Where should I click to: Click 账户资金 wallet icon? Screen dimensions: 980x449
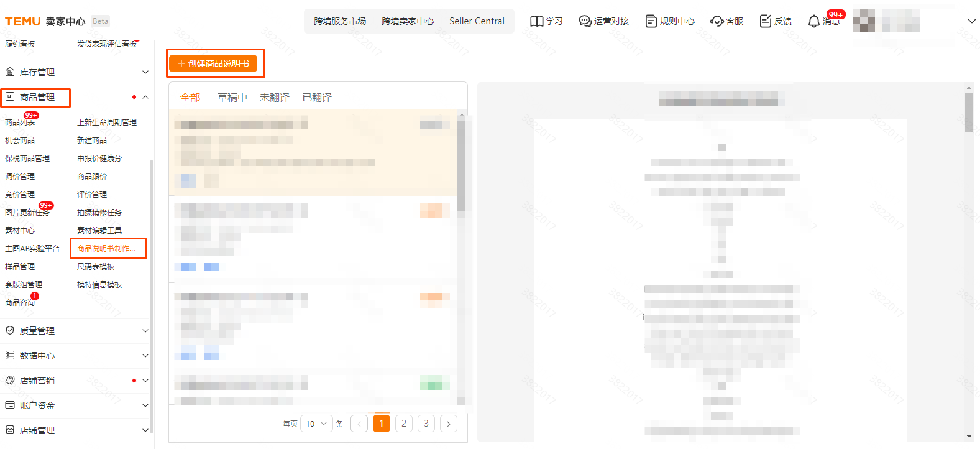pos(10,405)
